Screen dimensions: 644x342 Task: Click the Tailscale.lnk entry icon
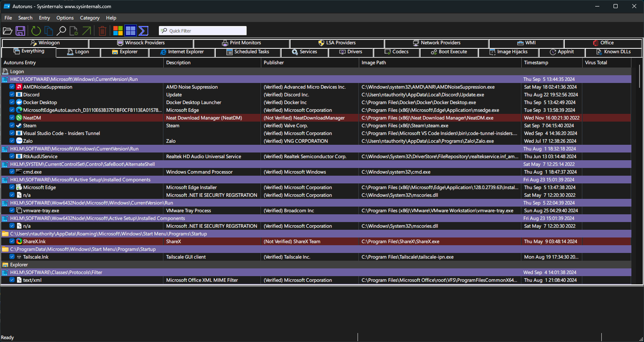[x=19, y=257]
